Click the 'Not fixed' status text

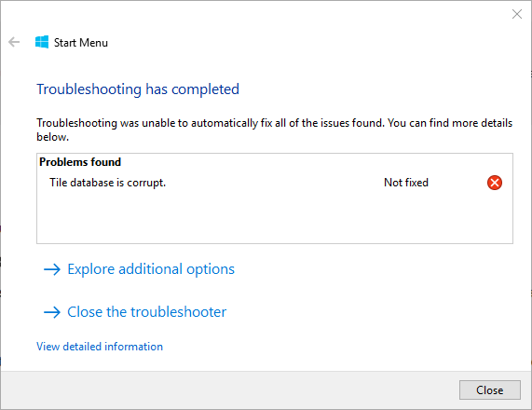point(406,183)
